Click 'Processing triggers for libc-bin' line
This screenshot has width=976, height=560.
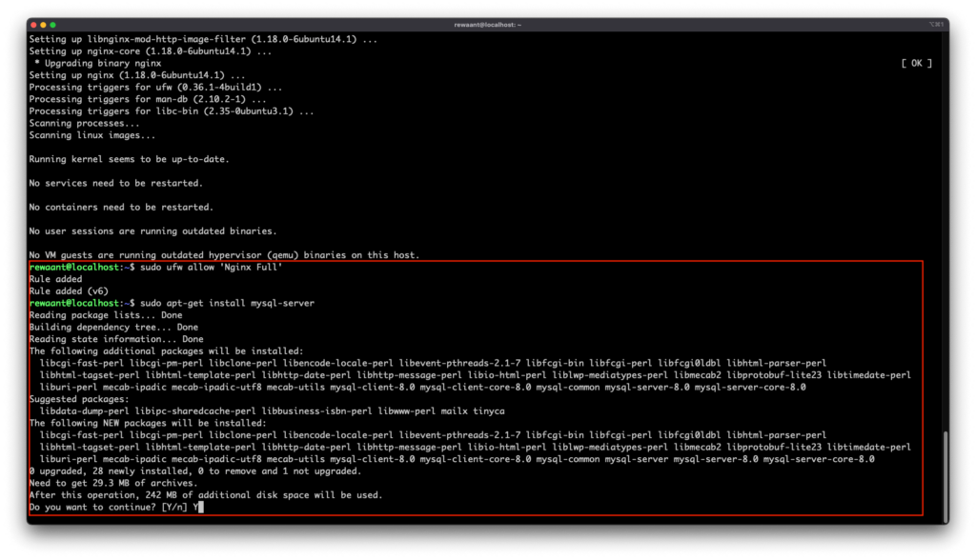point(172,111)
